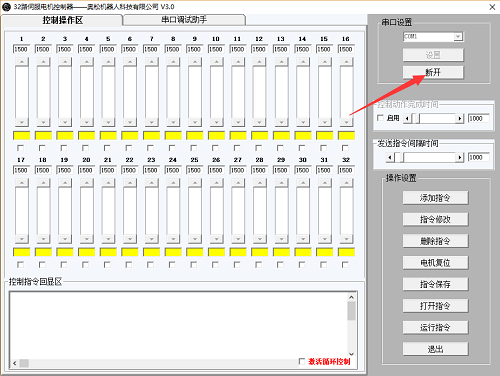Viewport: 500px width, 376px height.
Task: Click left arrow of 控制动作完成时间 slider
Action: point(407,118)
